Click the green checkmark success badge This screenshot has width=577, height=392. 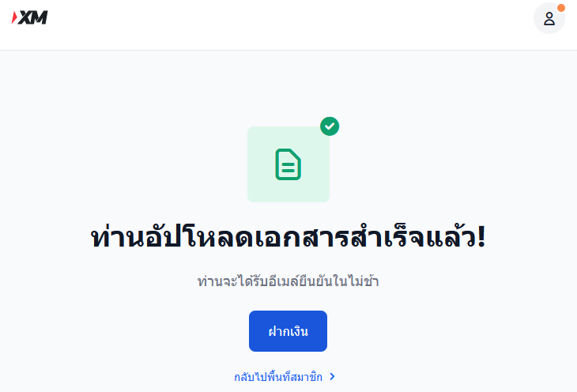pyautogui.click(x=330, y=126)
